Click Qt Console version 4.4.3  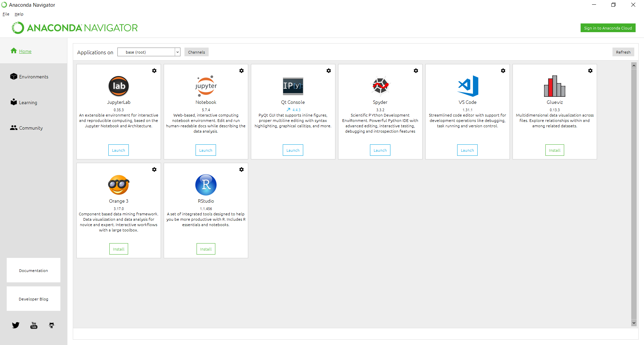297,110
